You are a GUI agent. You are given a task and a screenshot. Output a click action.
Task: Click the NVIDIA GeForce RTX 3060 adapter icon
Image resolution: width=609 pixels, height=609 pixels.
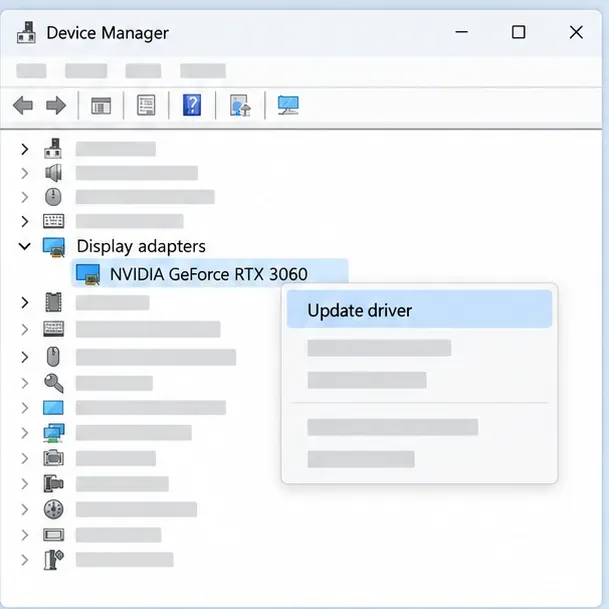pyautogui.click(x=88, y=275)
